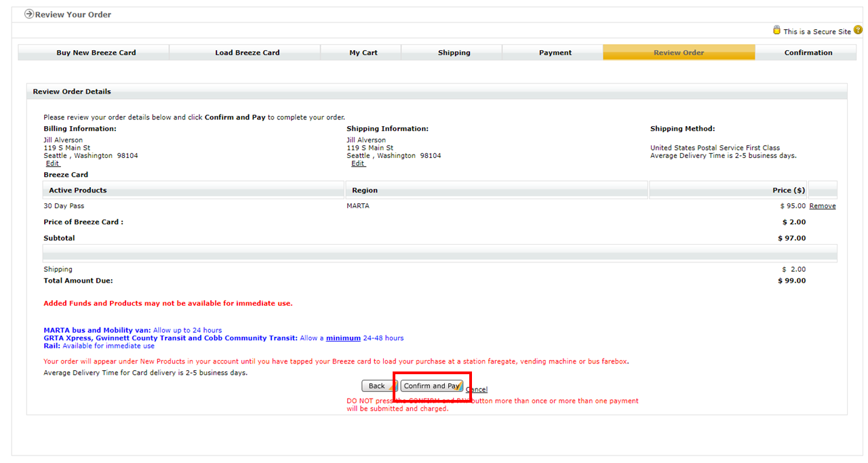This screenshot has height=463, width=868.
Task: Click the $ 95.00 price value
Action: pos(793,206)
